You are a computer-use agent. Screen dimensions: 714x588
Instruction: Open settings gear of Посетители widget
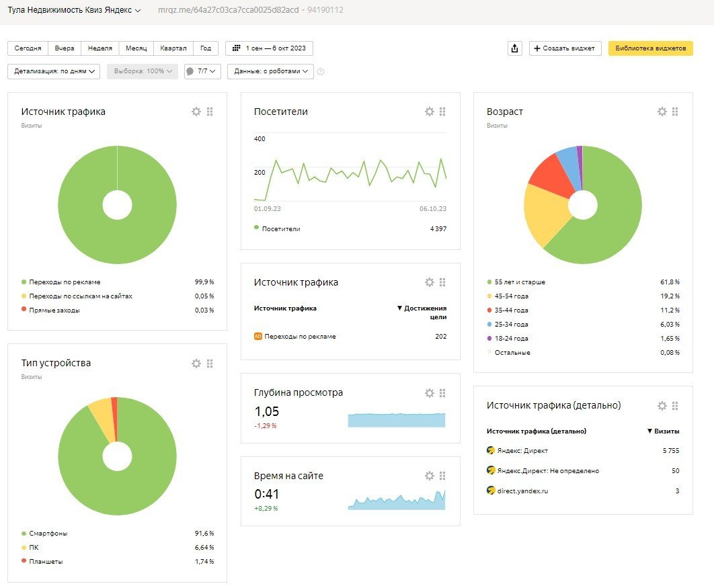tap(429, 112)
